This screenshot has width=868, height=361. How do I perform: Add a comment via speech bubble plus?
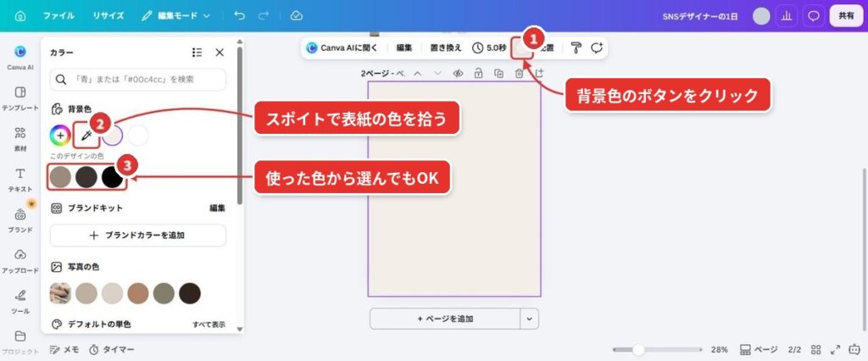pos(596,48)
